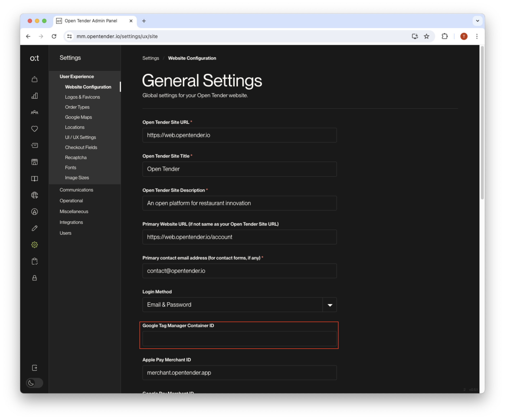Click the Website Configuration breadcrumb
This screenshot has width=505, height=420.
point(192,58)
